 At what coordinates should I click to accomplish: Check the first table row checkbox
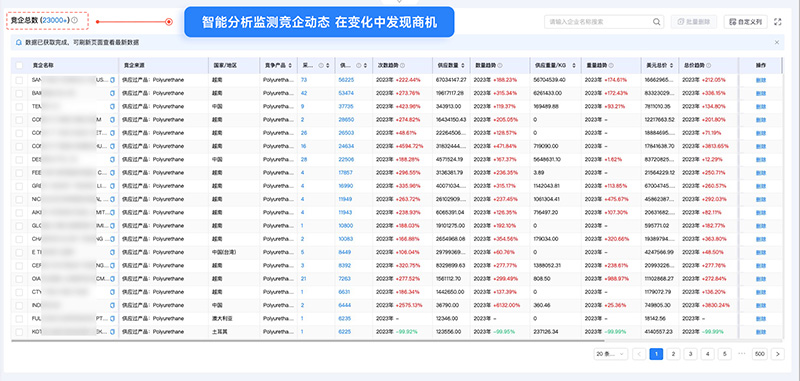[19, 80]
